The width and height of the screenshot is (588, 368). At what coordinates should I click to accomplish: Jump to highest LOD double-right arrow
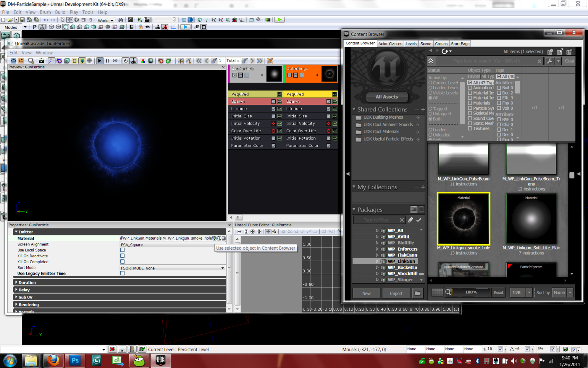point(260,60)
